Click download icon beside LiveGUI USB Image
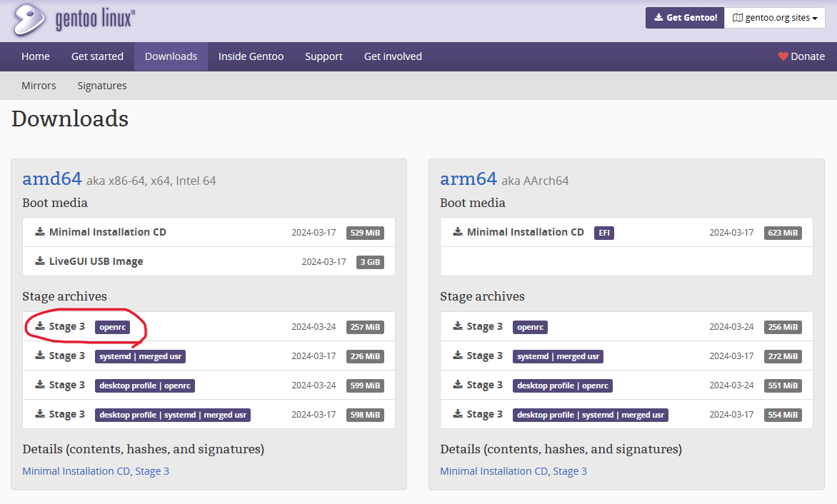The height and width of the screenshot is (504, 837). click(x=40, y=261)
